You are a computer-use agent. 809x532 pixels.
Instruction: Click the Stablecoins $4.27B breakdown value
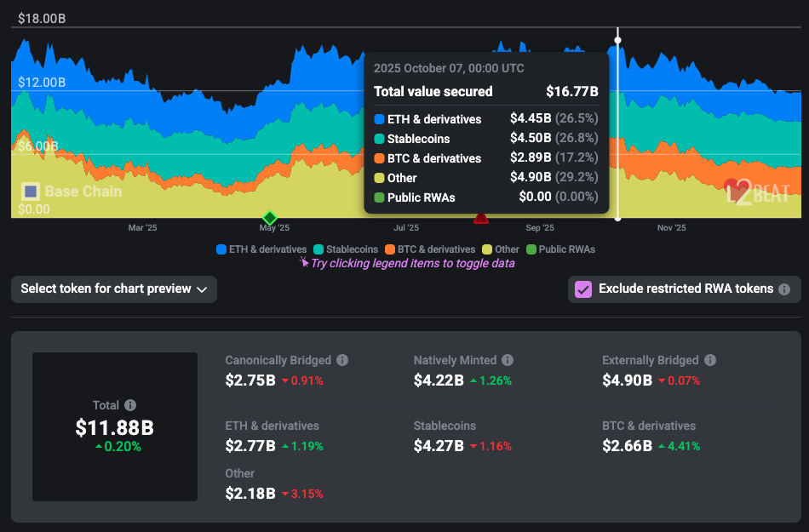[439, 445]
